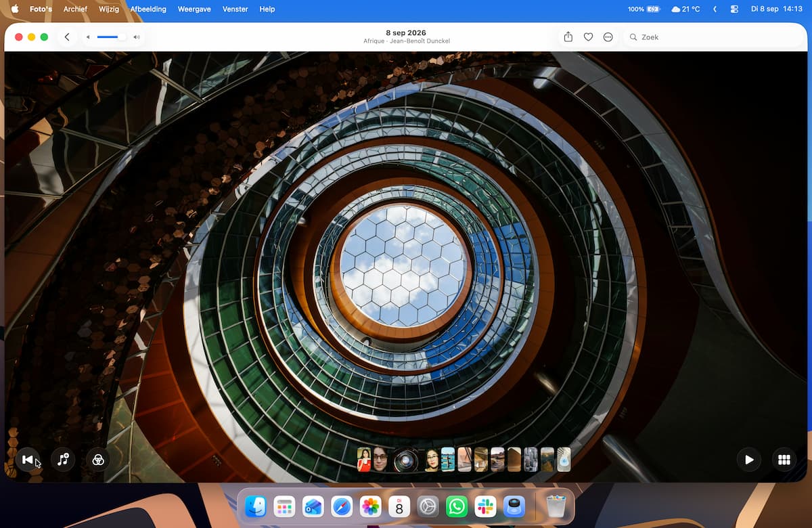
Task: Open the weather 21 °C menu bar item
Action: pyautogui.click(x=685, y=9)
